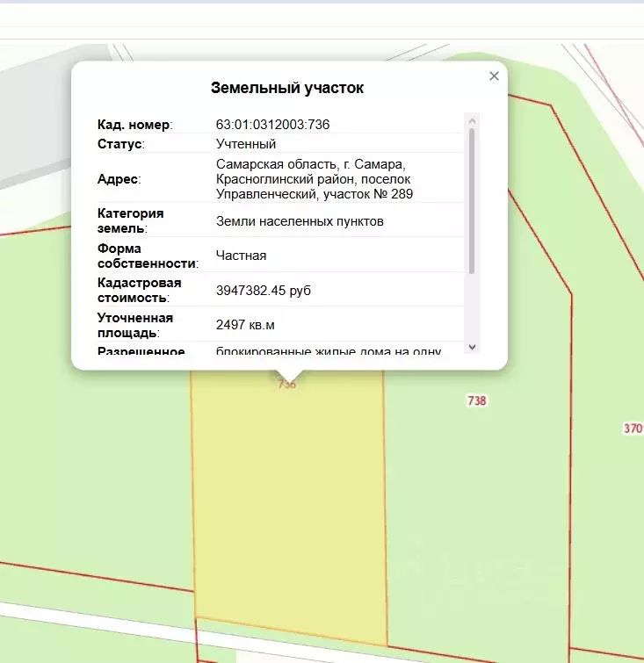This screenshot has height=663, width=644.
Task: Close the Земельный участок info popup
Action: [x=494, y=76]
